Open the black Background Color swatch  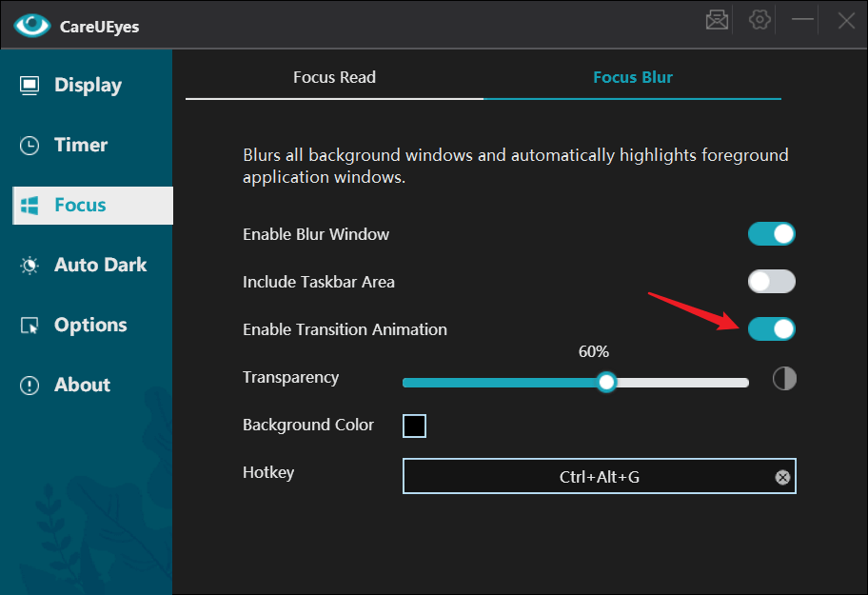pyautogui.click(x=414, y=426)
